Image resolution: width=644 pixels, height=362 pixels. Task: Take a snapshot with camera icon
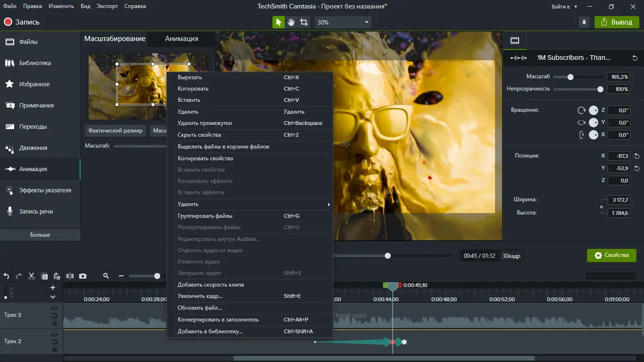83,276
